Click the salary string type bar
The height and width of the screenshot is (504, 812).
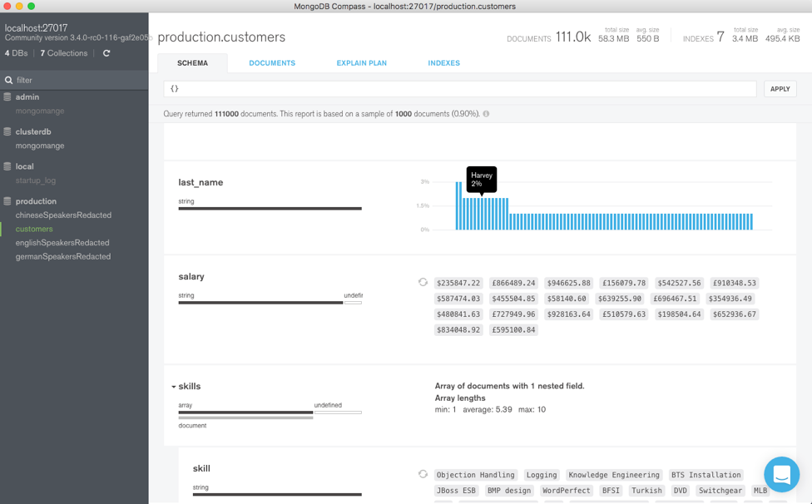coord(260,303)
